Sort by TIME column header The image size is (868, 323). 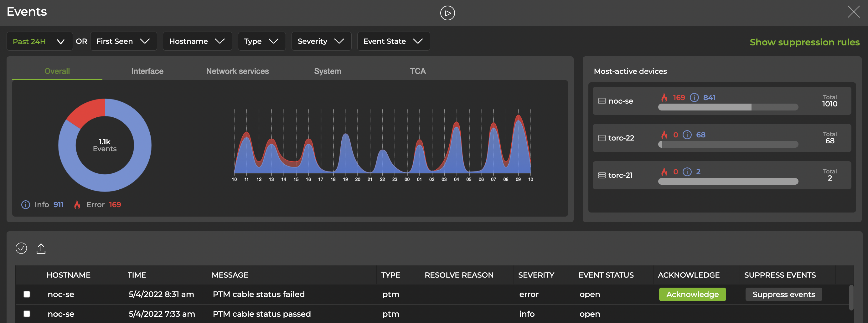coord(137,275)
